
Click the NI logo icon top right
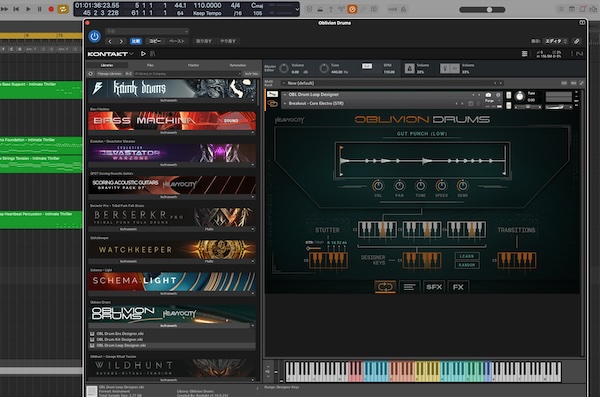pos(579,54)
